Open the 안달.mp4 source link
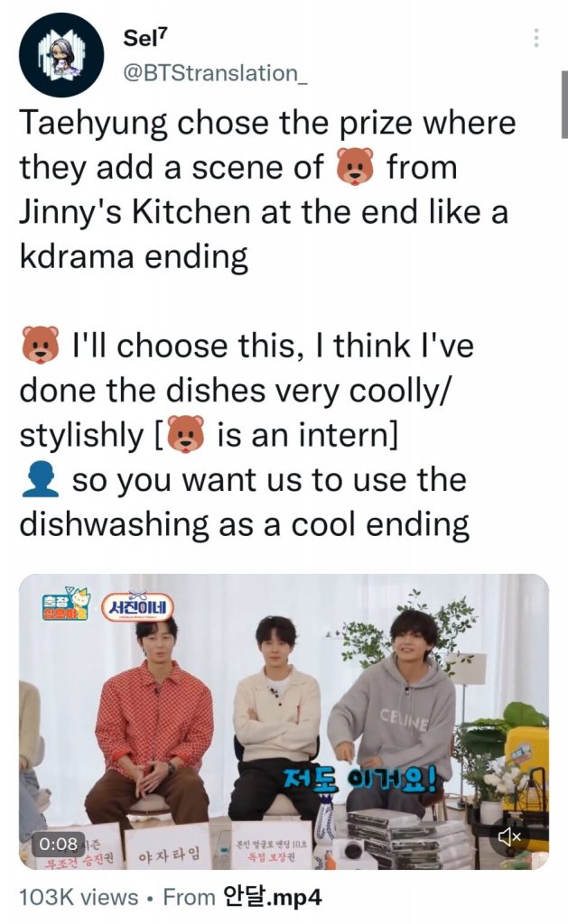The image size is (568, 924). [x=273, y=898]
